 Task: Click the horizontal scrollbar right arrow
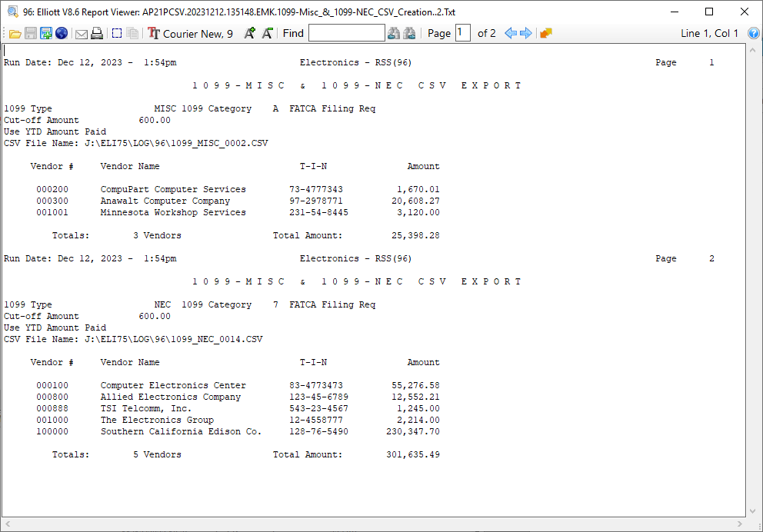(740, 524)
